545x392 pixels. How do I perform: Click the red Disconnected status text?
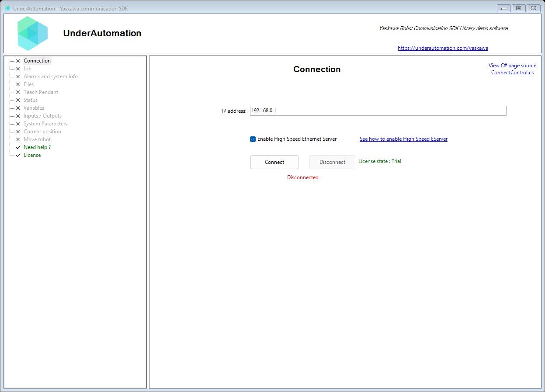tap(303, 177)
